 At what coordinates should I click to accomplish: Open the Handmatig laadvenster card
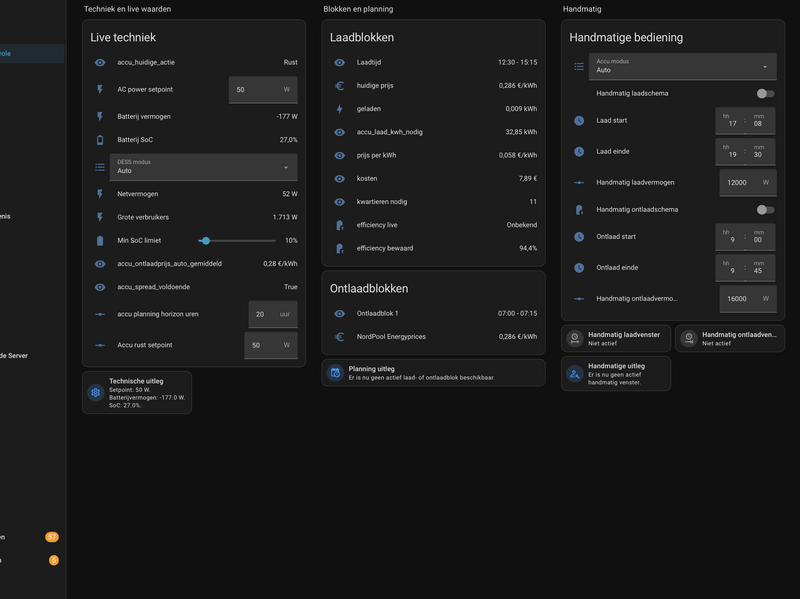[616, 338]
